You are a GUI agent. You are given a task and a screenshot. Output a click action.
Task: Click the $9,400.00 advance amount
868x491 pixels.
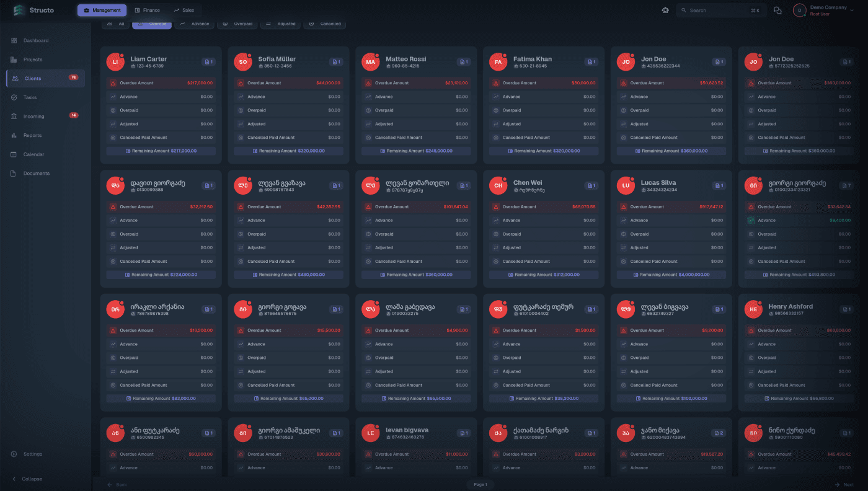840,220
